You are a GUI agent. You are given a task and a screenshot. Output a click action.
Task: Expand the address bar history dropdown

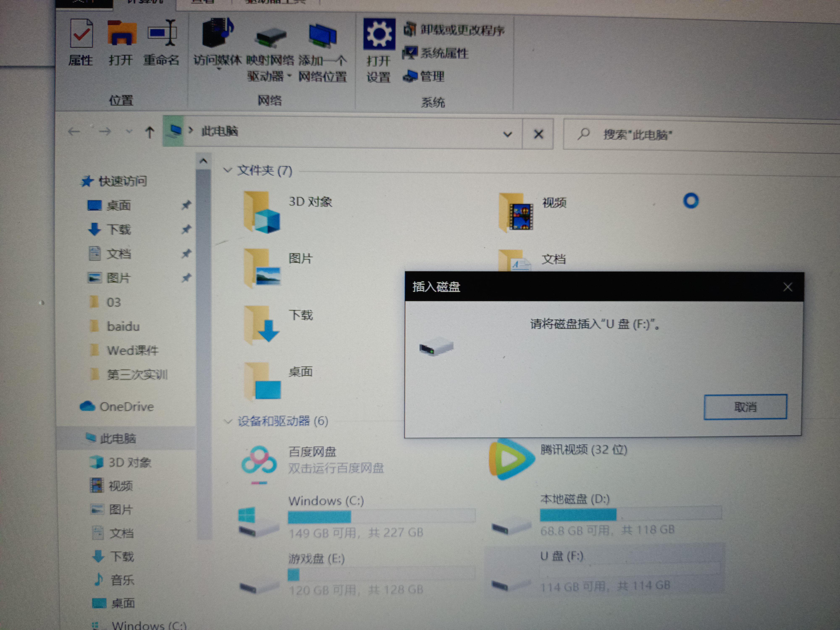point(508,134)
